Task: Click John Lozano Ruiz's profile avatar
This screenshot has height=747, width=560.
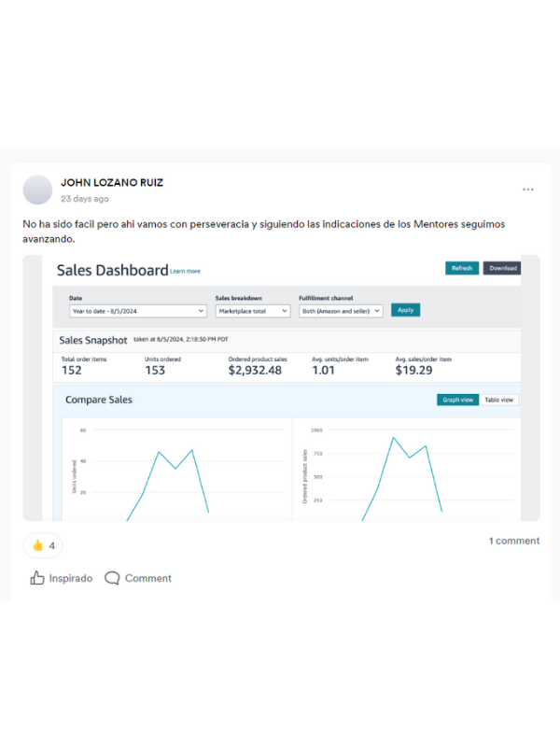Action: 37,190
